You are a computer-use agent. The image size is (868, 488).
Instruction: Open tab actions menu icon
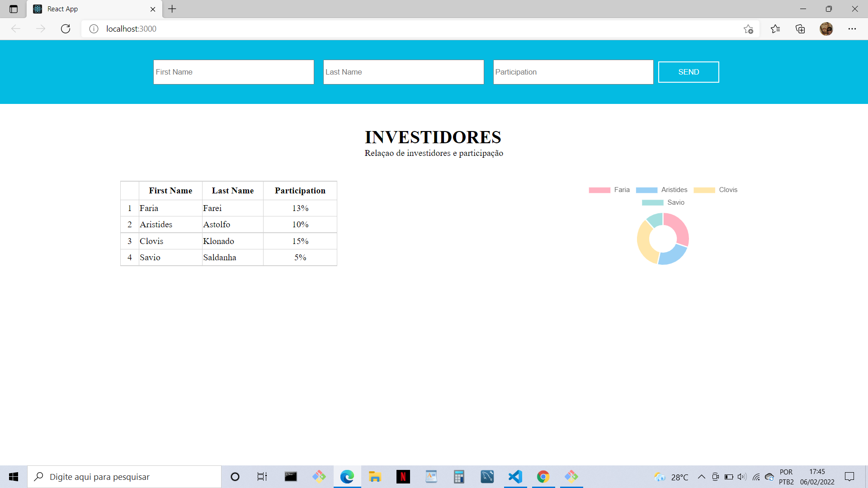14,9
